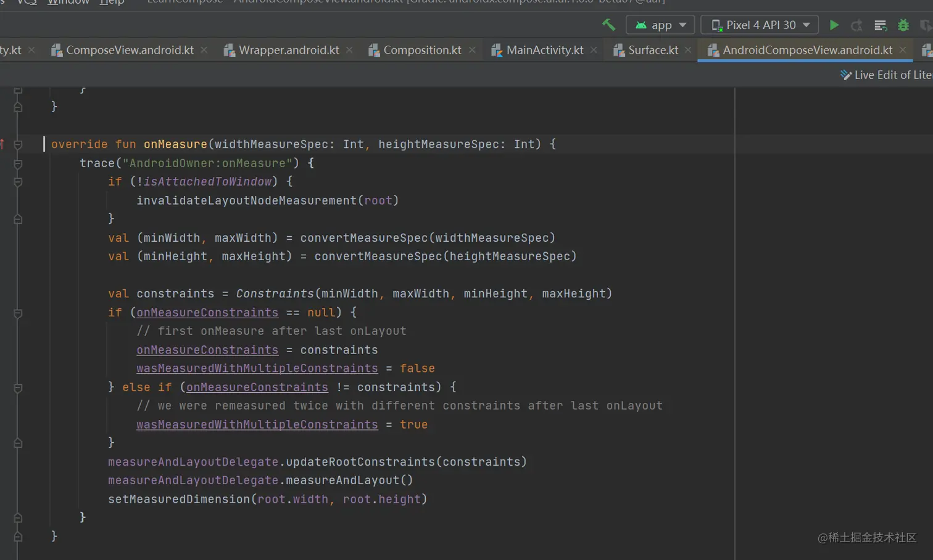Close the MainActivity.kt tab
Screen dimensions: 933x560
pyautogui.click(x=594, y=50)
